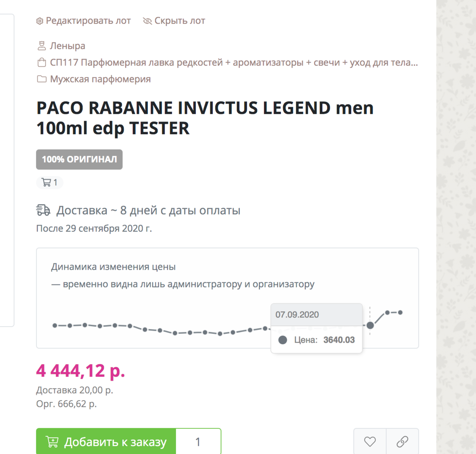The width and height of the screenshot is (476, 454).
Task: Click the quantity field showing 1
Action: [198, 442]
